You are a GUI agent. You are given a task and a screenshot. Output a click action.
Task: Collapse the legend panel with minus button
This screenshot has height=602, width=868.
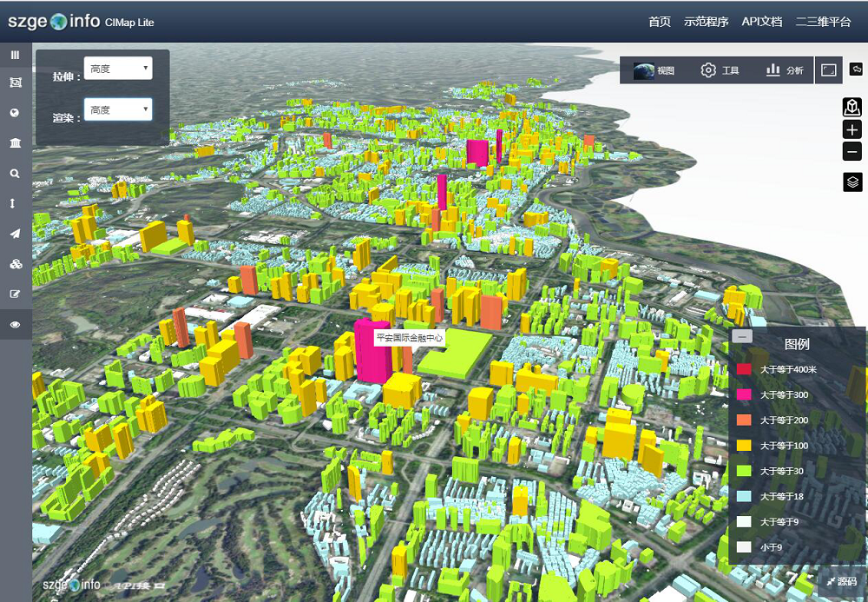[x=742, y=337]
